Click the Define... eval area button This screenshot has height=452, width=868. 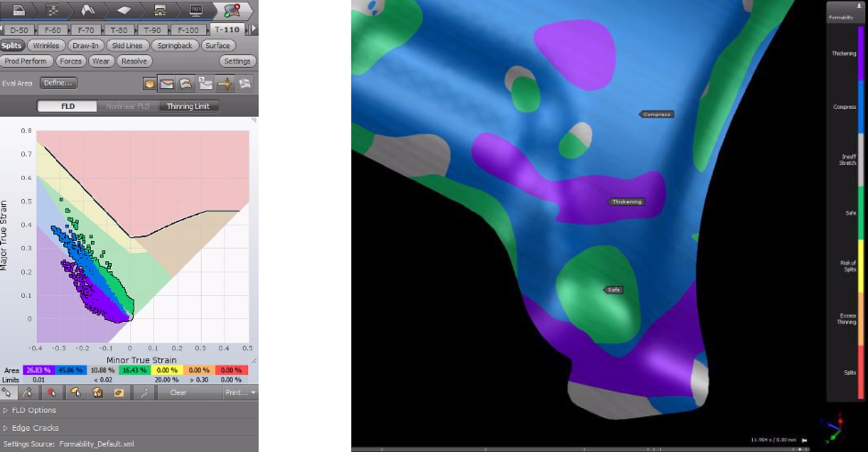click(x=58, y=83)
